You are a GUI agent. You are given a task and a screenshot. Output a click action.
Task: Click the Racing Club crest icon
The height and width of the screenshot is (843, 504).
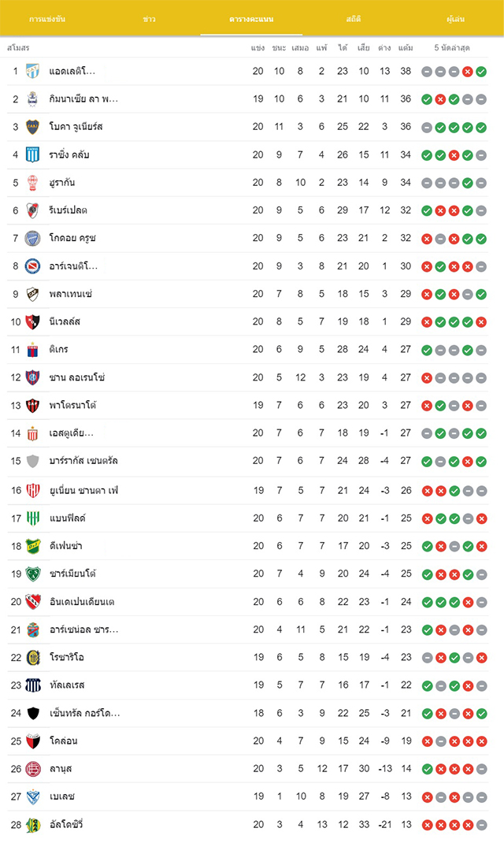pos(33,155)
